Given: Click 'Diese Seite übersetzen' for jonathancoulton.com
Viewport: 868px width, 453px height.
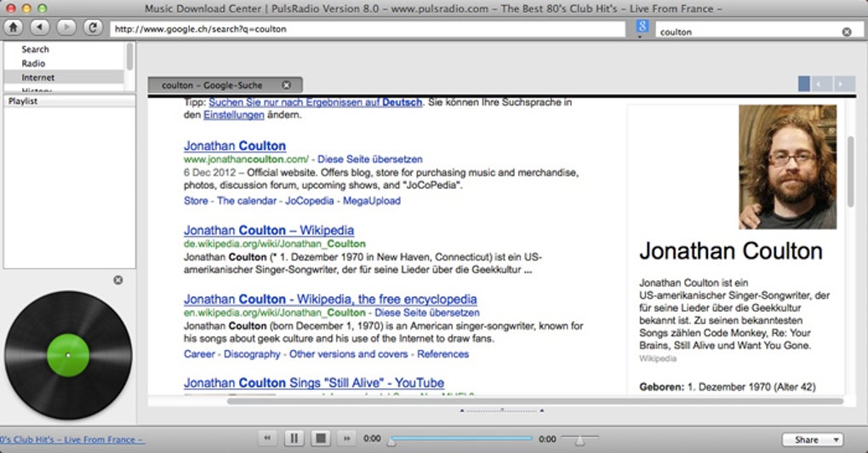Looking at the screenshot, I should (x=370, y=159).
